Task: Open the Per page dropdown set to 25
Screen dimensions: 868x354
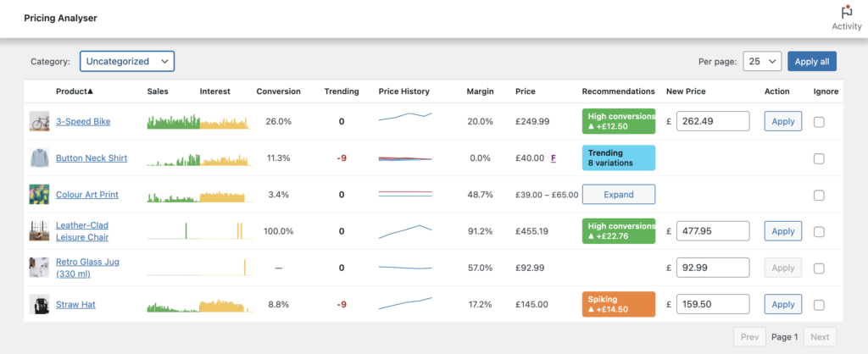Action: [762, 61]
